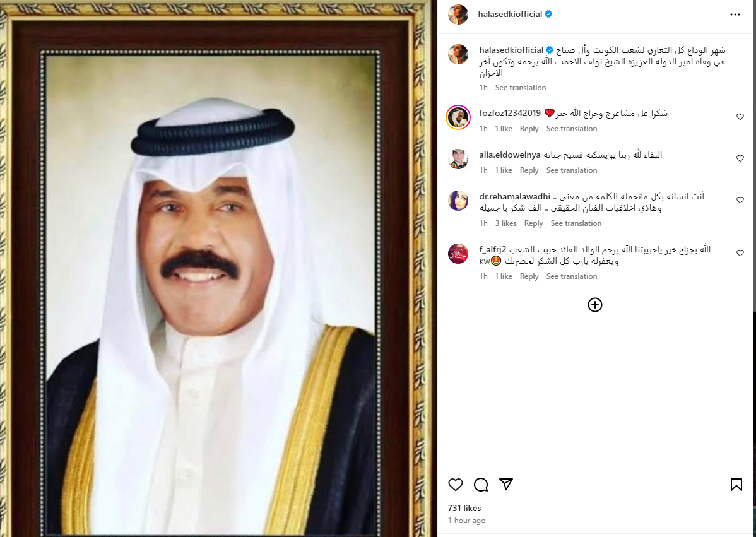See translation of the post caption
756x537 pixels.
point(520,87)
